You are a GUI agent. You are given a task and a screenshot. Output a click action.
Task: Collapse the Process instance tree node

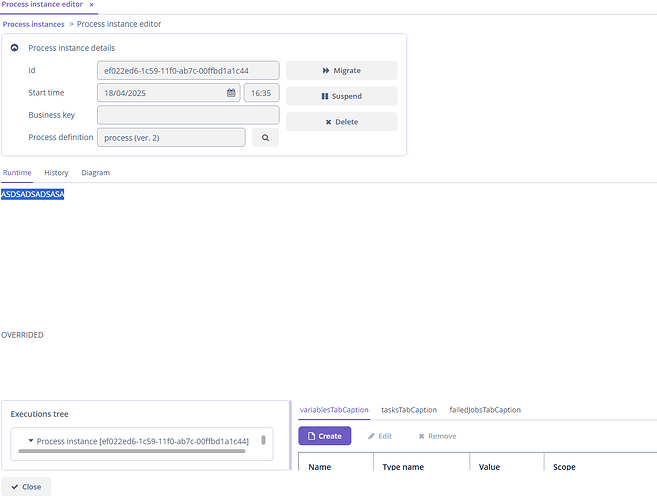[31, 440]
